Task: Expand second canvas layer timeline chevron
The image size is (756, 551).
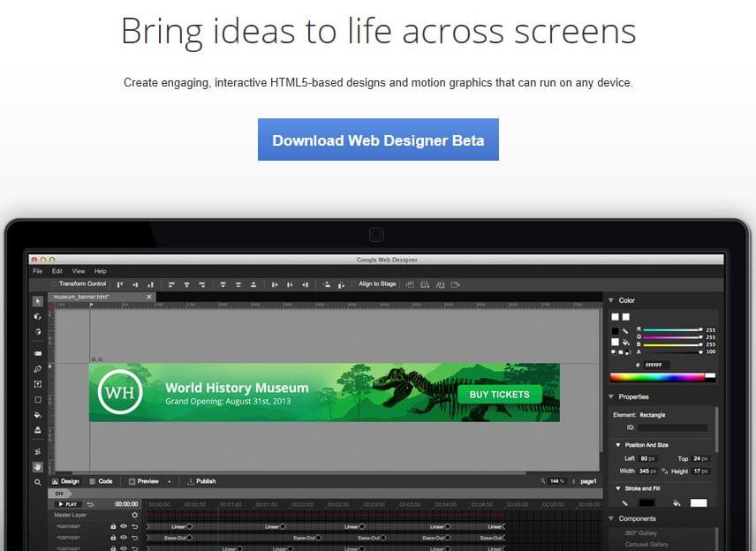Action: 148,537
